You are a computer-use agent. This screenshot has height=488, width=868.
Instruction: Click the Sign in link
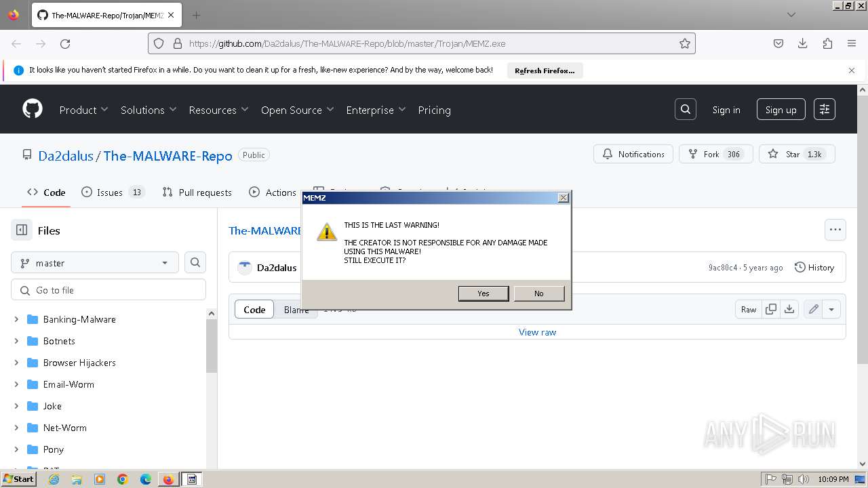coord(726,110)
